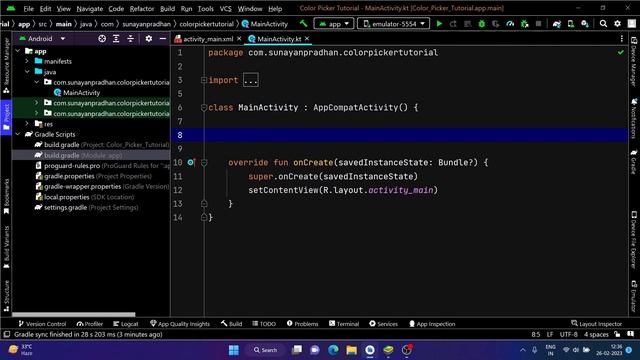Toggle tool window bars icon at bottom-left

[7, 334]
